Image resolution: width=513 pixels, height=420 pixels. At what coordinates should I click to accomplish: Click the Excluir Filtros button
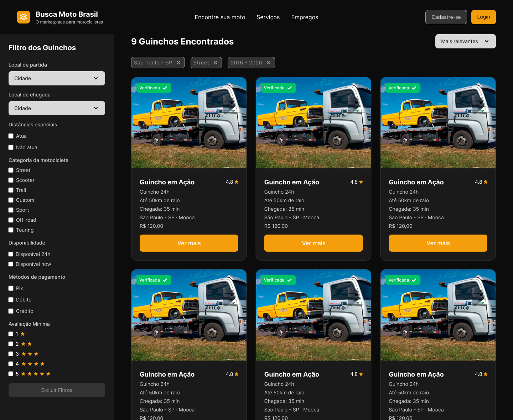click(x=57, y=390)
